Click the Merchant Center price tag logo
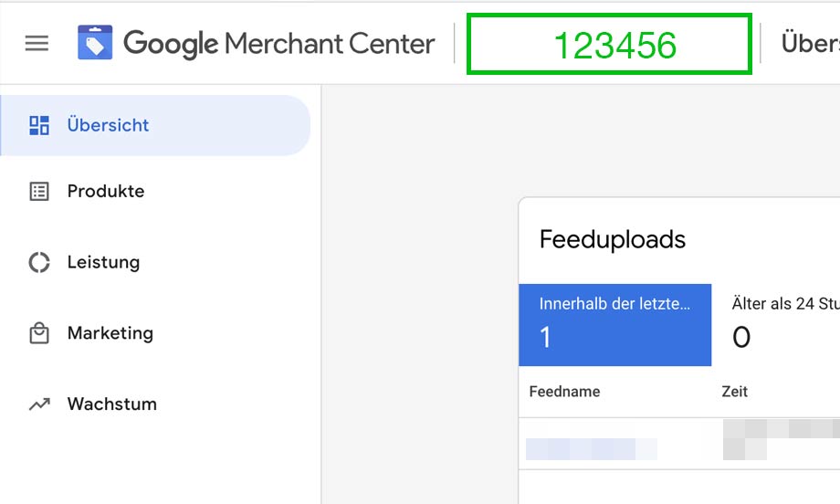 pyautogui.click(x=95, y=43)
